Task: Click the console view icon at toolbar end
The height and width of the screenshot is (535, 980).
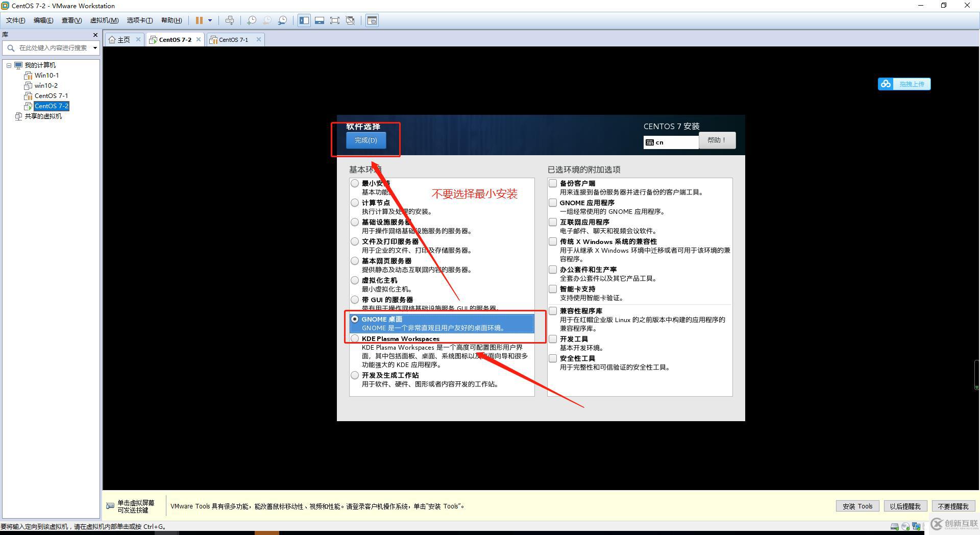Action: [372, 20]
